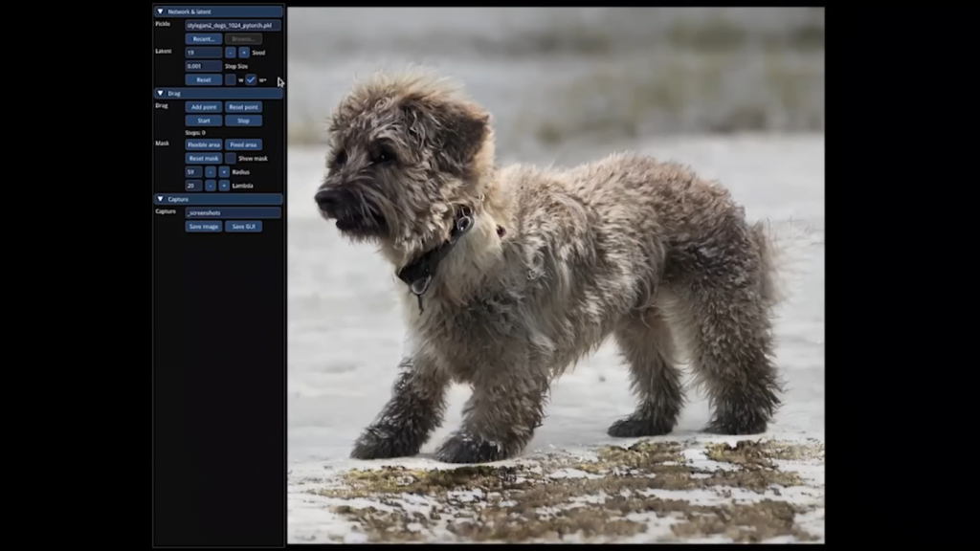Stop the drag optimization

[x=243, y=121]
